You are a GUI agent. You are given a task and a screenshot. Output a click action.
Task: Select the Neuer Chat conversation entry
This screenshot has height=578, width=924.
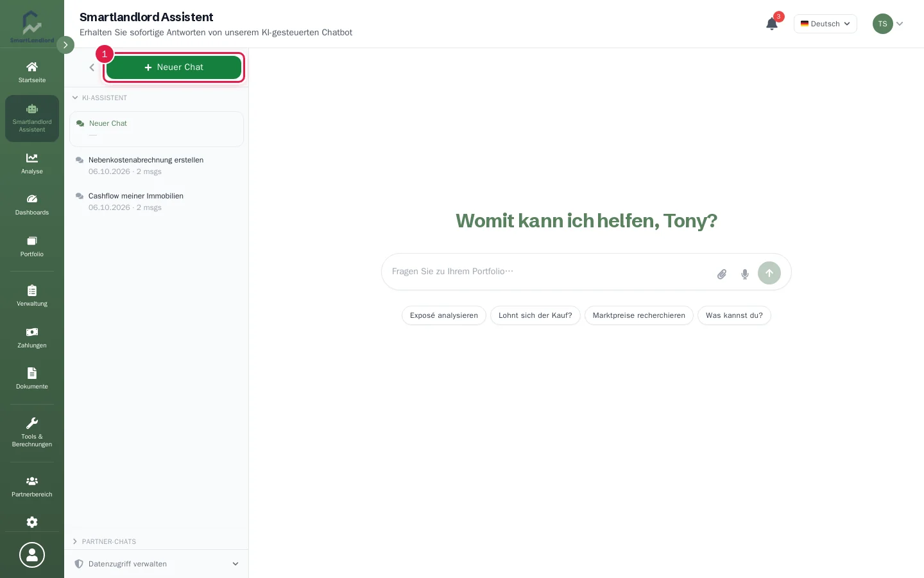[157, 129]
